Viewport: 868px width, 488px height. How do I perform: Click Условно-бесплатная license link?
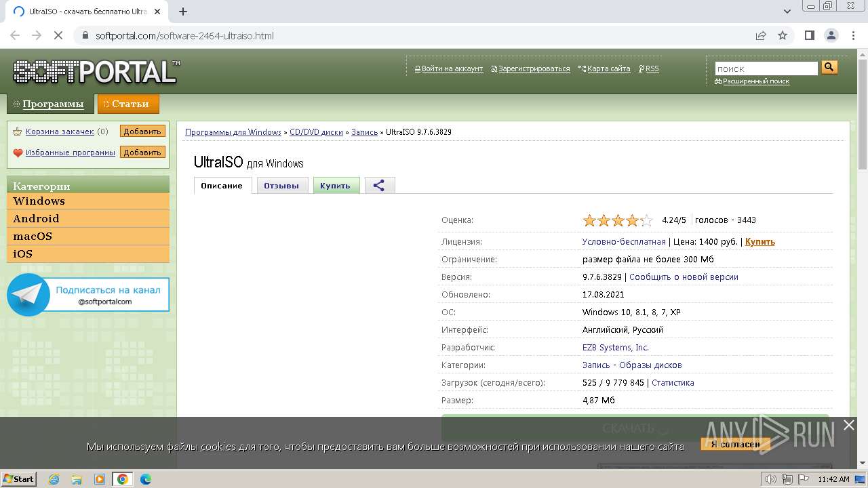pos(624,241)
